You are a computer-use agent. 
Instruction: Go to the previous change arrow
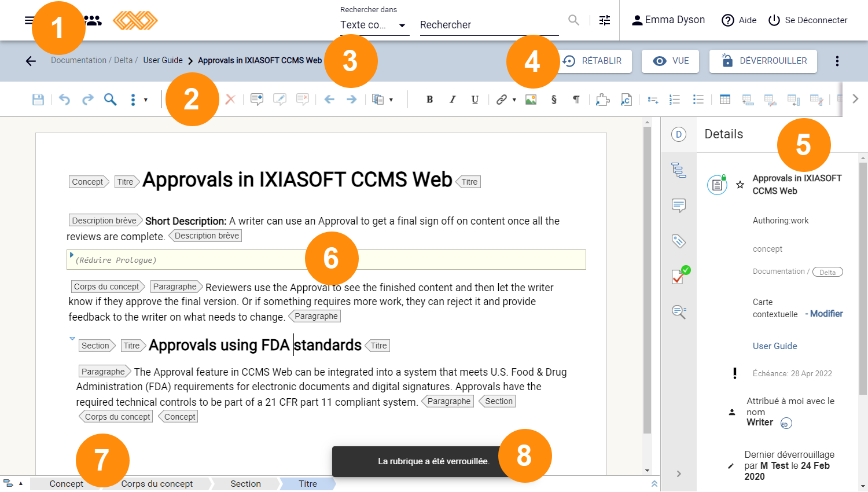(x=329, y=100)
